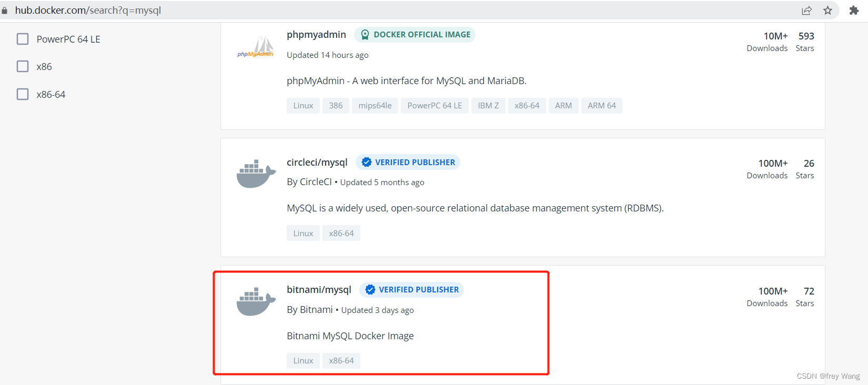Click the bitnami/mysql Docker whale icon
Screen dimensions: 868x385
click(x=256, y=301)
